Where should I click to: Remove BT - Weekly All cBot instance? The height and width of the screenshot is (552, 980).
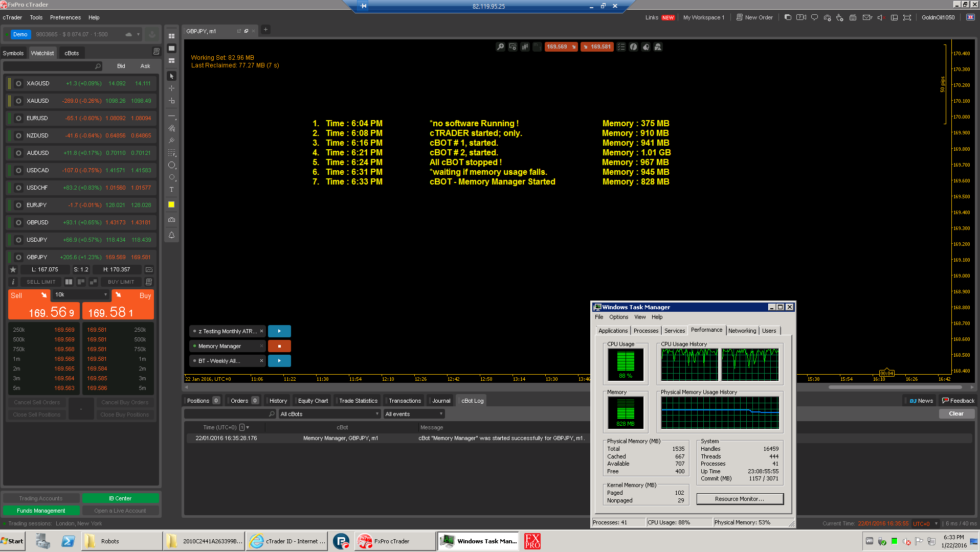[x=261, y=361]
